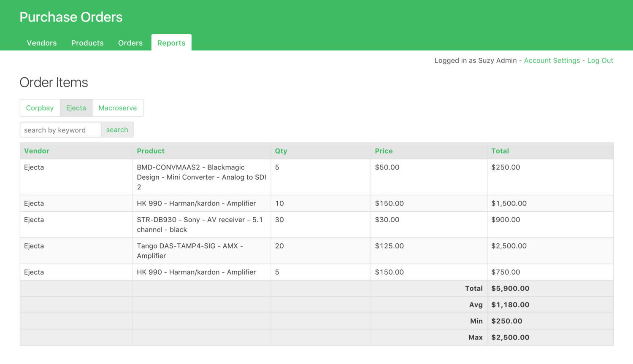The height and width of the screenshot is (364, 633).
Task: Click the Avg value $1,180.00
Action: [510, 305]
